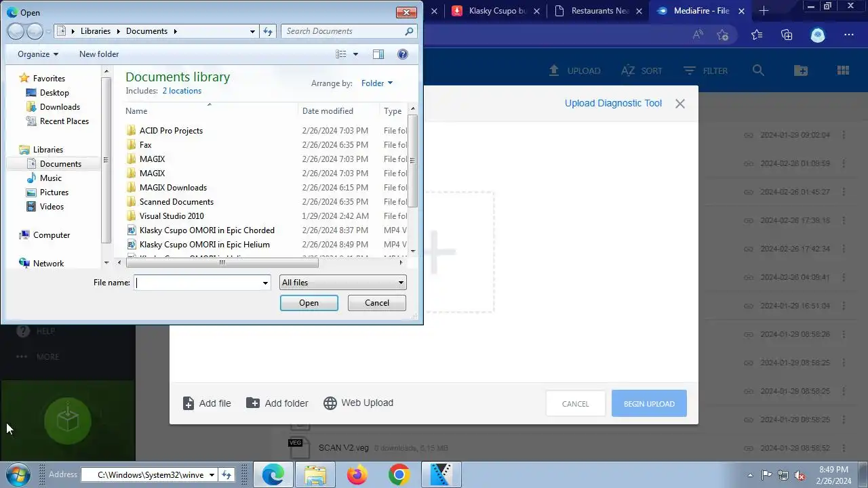868x488 pixels.
Task: Select the MAGIX Downloads folder
Action: click(x=173, y=188)
